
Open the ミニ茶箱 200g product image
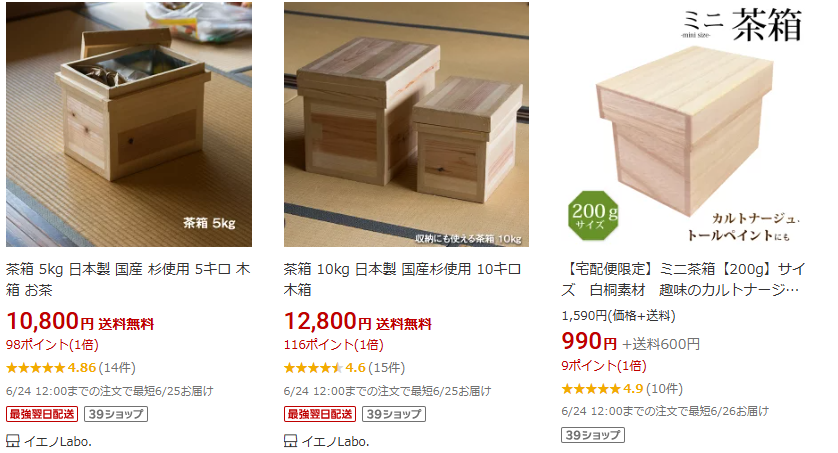pos(684,124)
